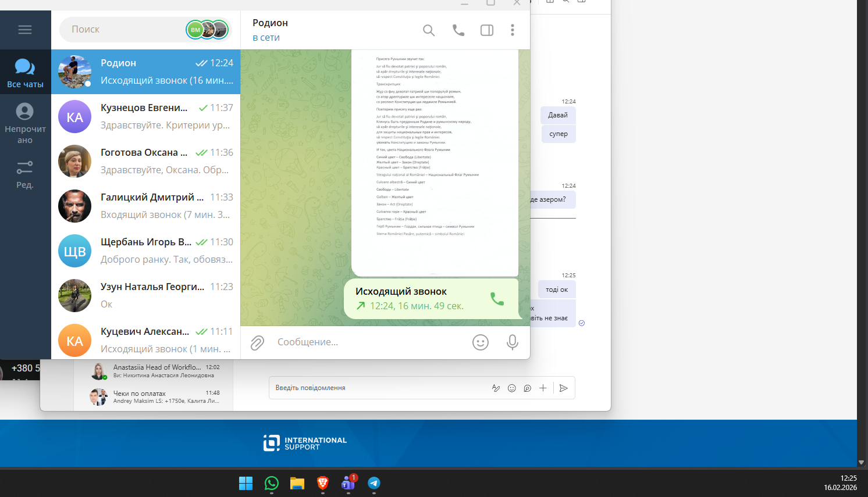Start a voice call with Родион
This screenshot has width=868, height=497.
pos(458,30)
